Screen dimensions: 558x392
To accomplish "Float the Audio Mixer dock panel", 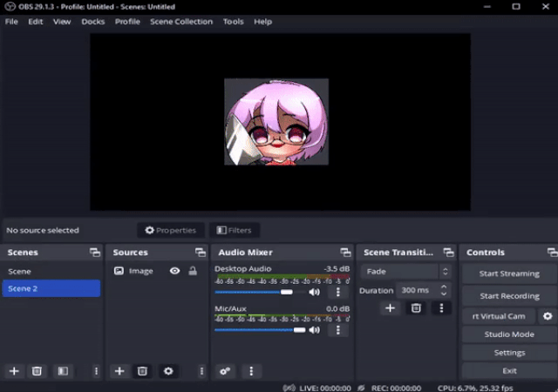I will coord(345,253).
